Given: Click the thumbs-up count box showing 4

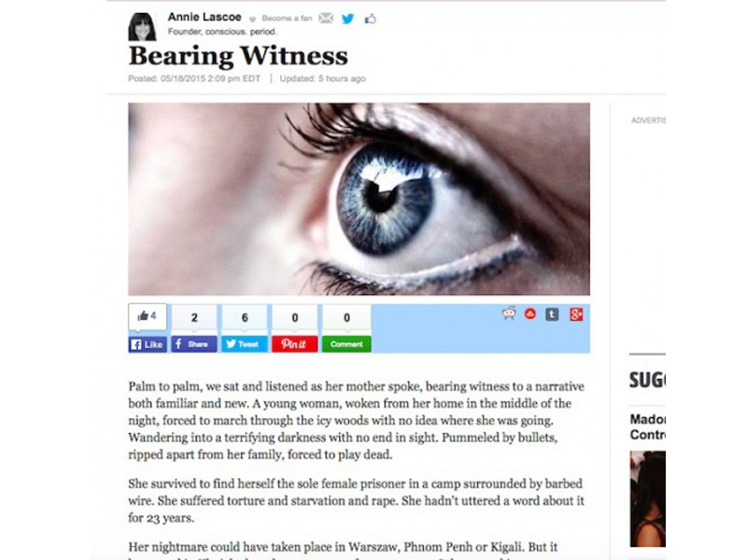Looking at the screenshot, I should click(148, 316).
